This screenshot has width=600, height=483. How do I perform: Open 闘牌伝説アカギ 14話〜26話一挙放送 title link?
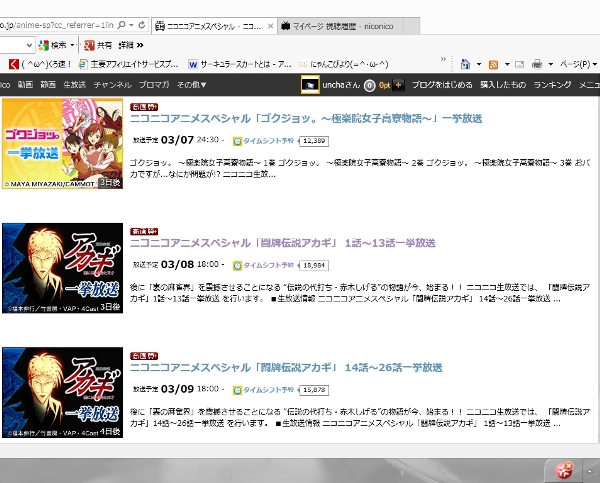[286, 368]
